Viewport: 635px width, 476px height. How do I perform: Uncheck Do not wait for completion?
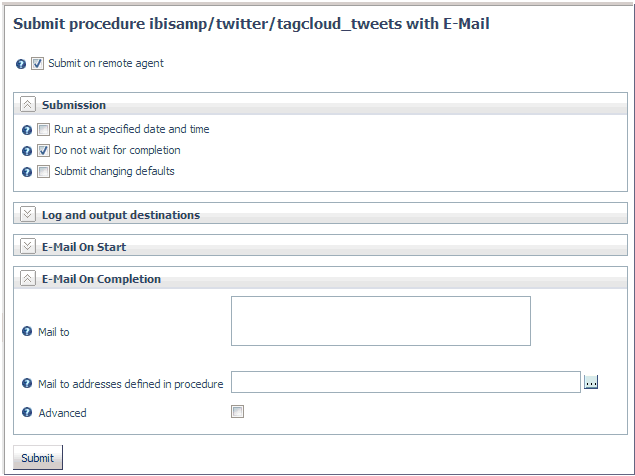pos(43,151)
